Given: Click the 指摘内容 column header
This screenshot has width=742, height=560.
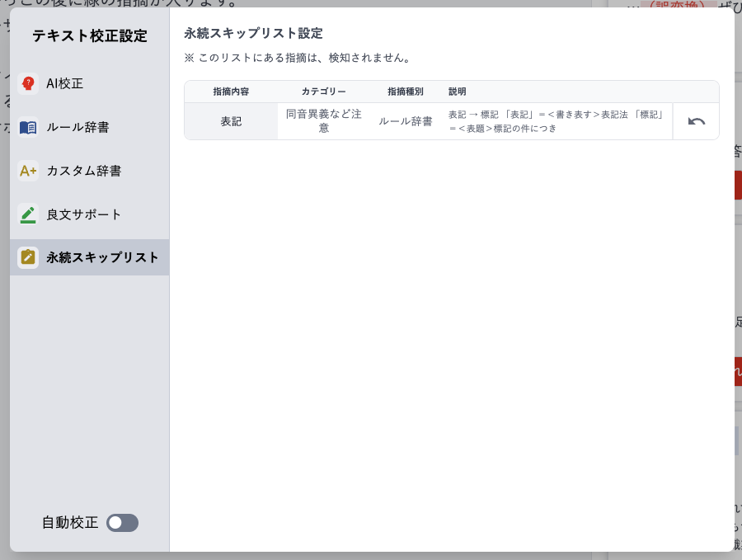Looking at the screenshot, I should tap(231, 92).
